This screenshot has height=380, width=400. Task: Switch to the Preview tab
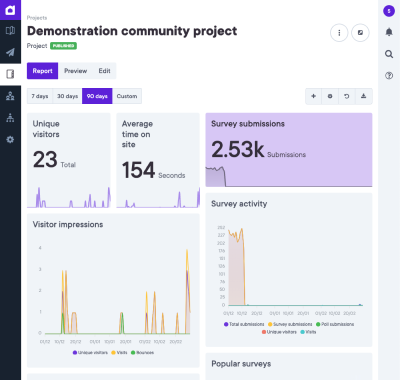pos(76,71)
